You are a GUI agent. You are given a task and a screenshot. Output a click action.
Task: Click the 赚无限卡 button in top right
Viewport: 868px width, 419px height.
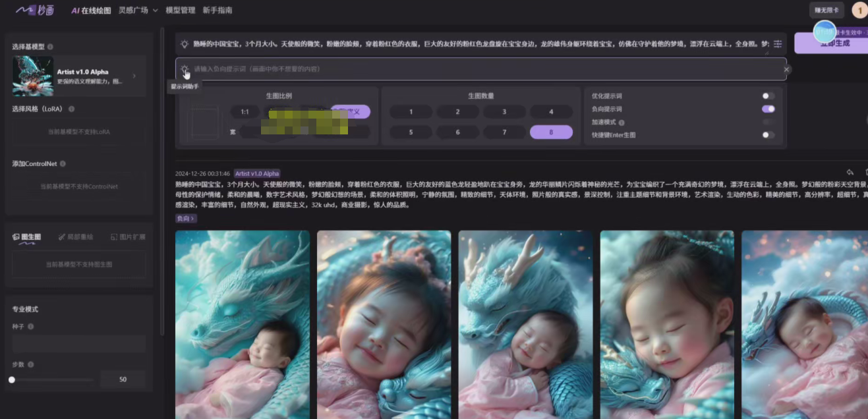tap(827, 10)
